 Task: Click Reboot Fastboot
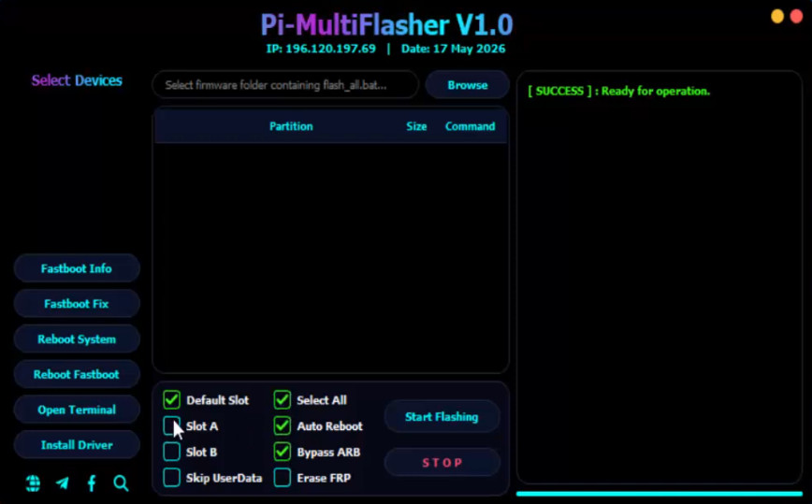pyautogui.click(x=77, y=374)
